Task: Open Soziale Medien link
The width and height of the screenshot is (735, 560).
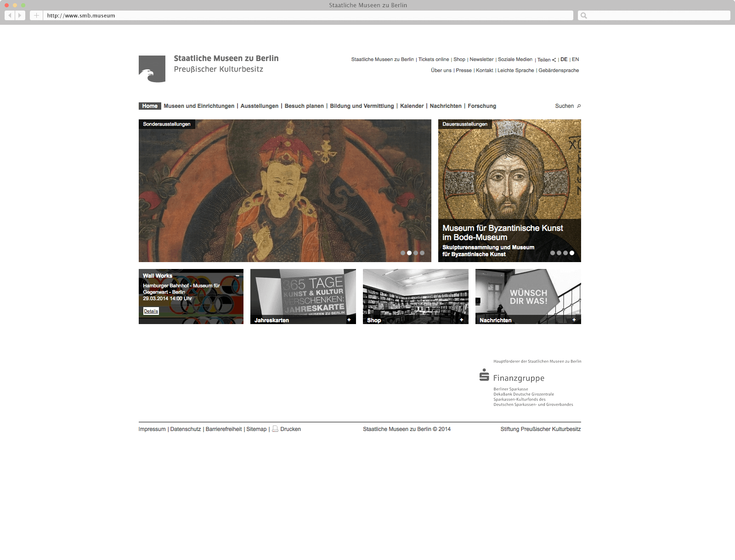Action: 515,60
